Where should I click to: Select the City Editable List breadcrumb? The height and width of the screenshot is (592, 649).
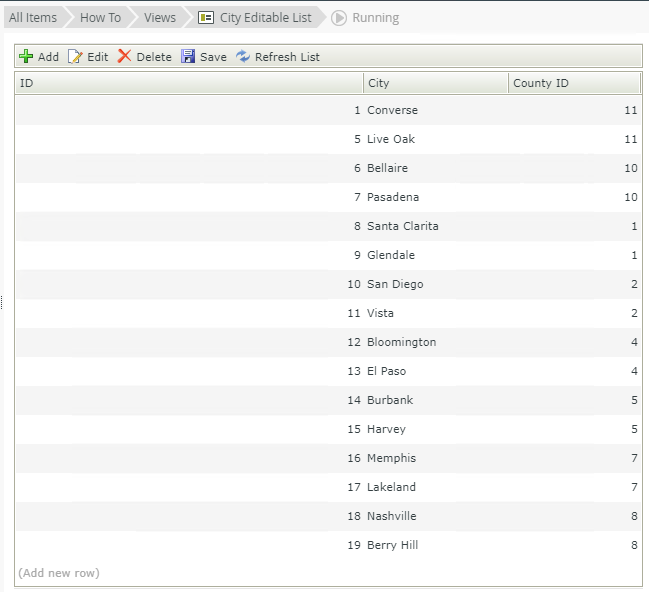pos(265,17)
